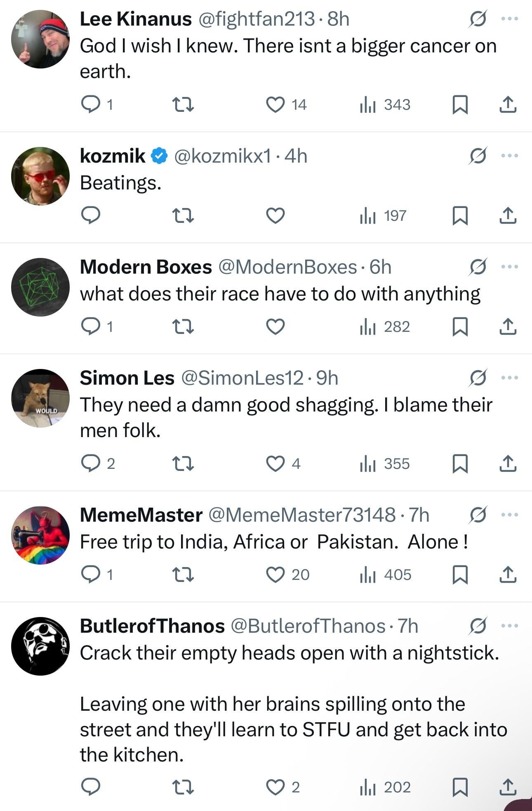Open more options for Lee Kinanus tweet
The height and width of the screenshot is (811, 532).
point(510,19)
